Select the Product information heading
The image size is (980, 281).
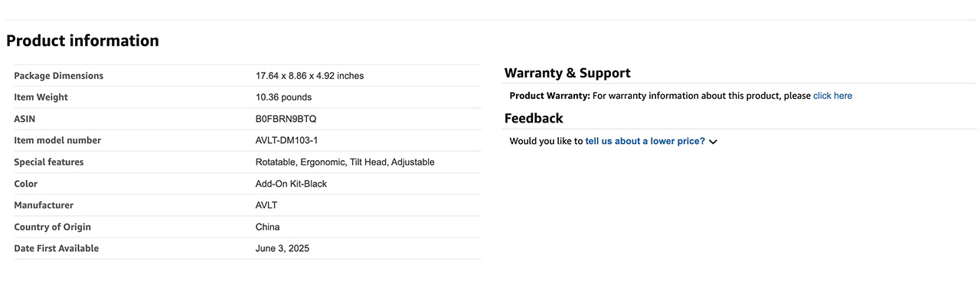(x=83, y=41)
